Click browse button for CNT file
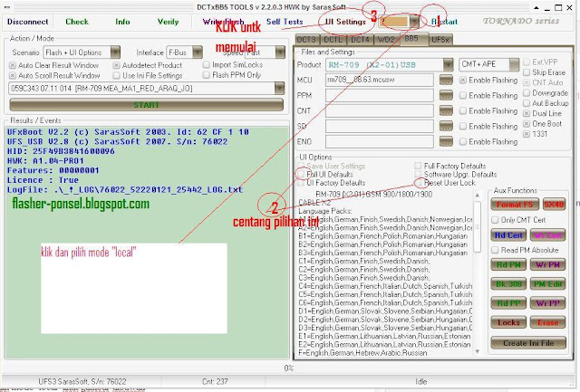The width and height of the screenshot is (580, 392). pyautogui.click(x=446, y=110)
